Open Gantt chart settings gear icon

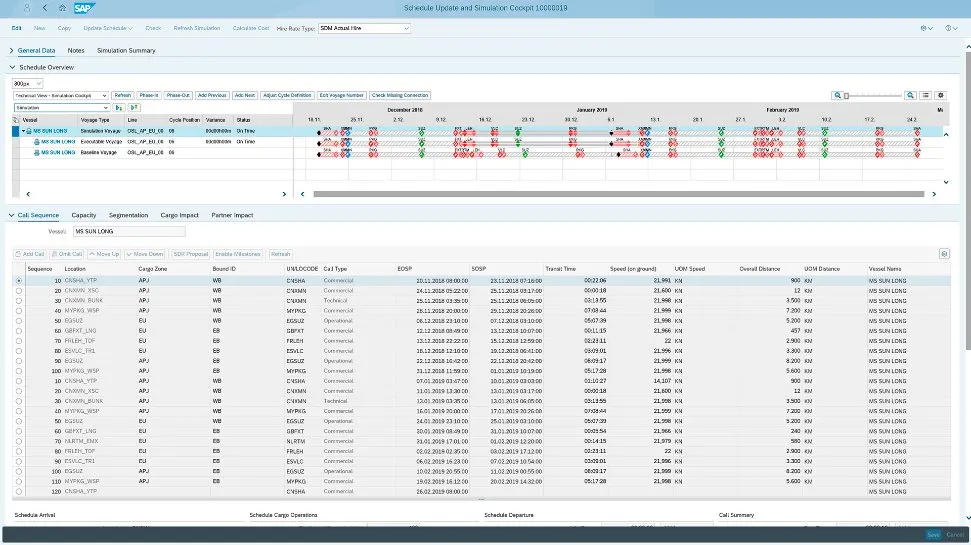point(940,95)
